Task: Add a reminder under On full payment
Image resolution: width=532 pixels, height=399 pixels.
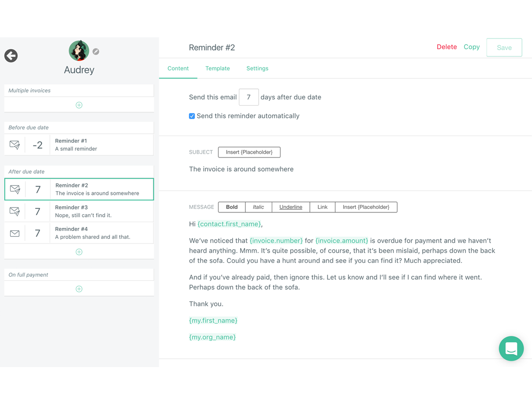Action: coord(79,289)
